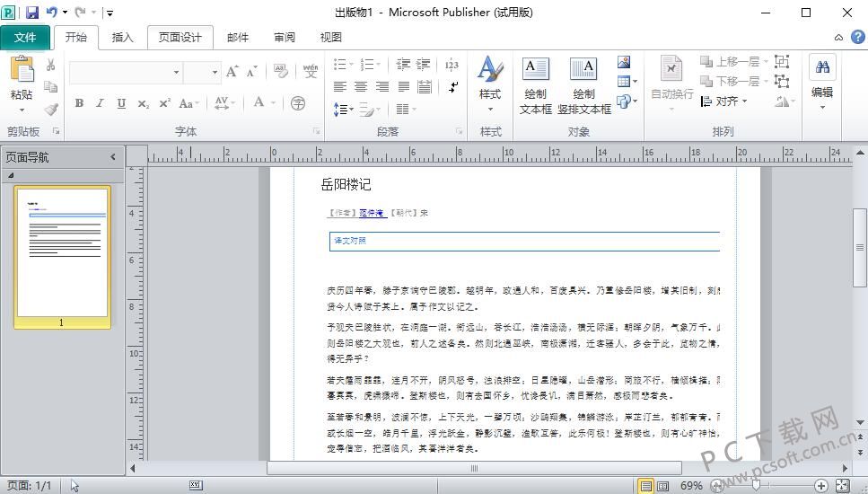Click the Shrink Font icon
Image resolution: width=868 pixels, height=494 pixels.
(252, 72)
